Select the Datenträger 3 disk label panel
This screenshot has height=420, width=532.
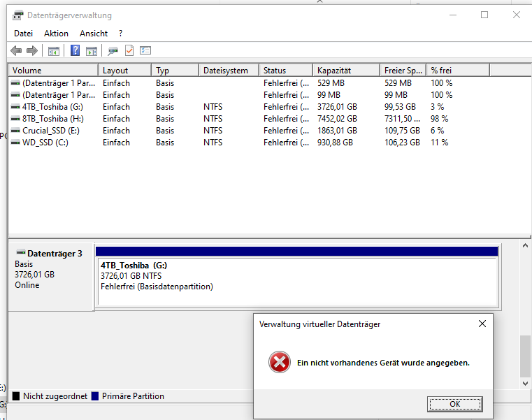click(x=51, y=277)
